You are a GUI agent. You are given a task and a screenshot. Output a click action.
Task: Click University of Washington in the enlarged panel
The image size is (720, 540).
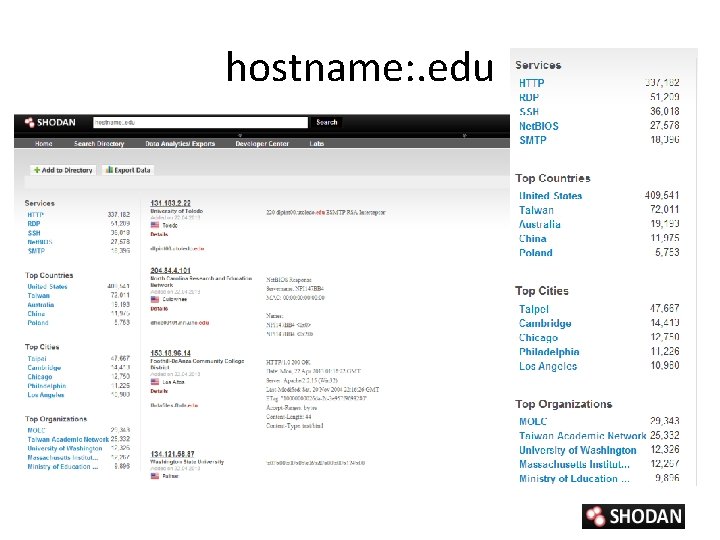(578, 450)
